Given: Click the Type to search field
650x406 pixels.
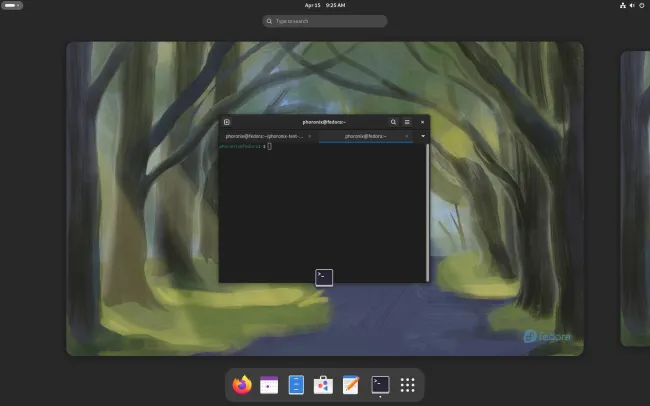Looking at the screenshot, I should tap(325, 21).
